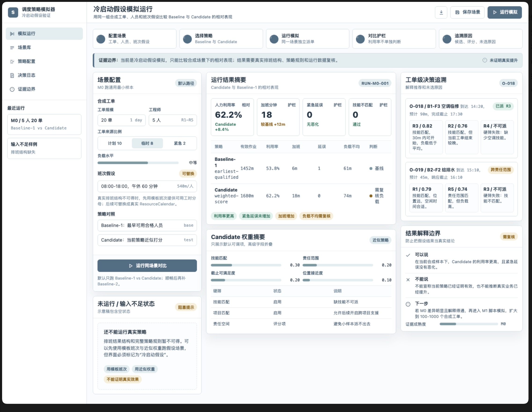Viewport: 532px width, 412px height.
Task: Click the clock icon beside 未证明真实提升
Action: tap(485, 60)
